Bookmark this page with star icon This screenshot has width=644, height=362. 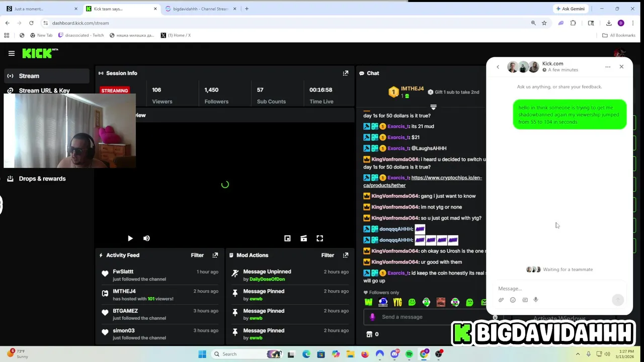[544, 23]
